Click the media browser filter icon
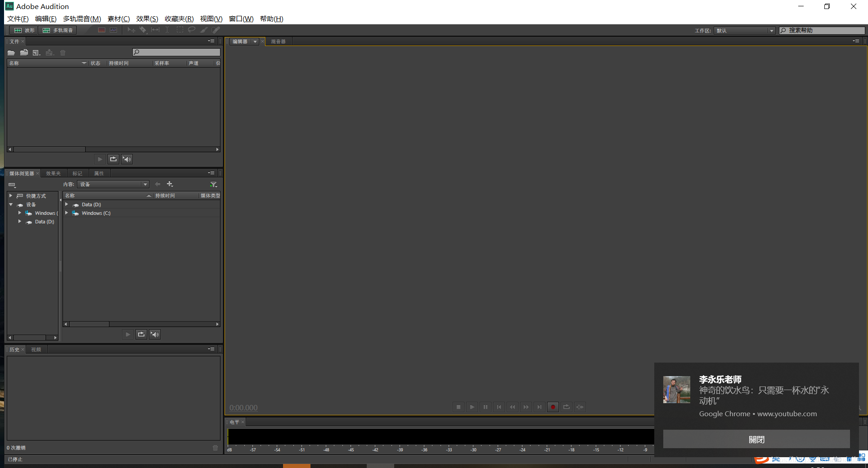The height and width of the screenshot is (468, 868). coord(214,184)
